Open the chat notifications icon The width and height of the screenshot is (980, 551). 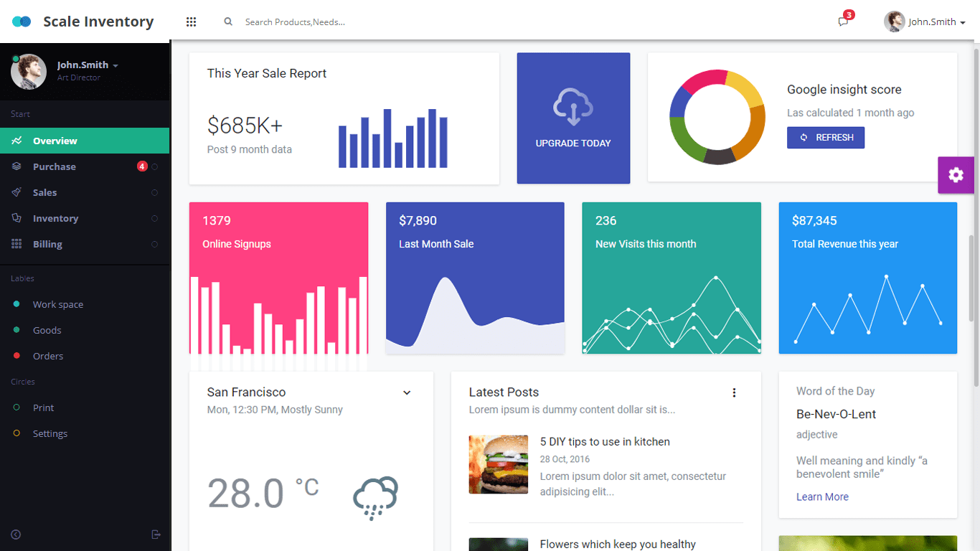click(843, 22)
